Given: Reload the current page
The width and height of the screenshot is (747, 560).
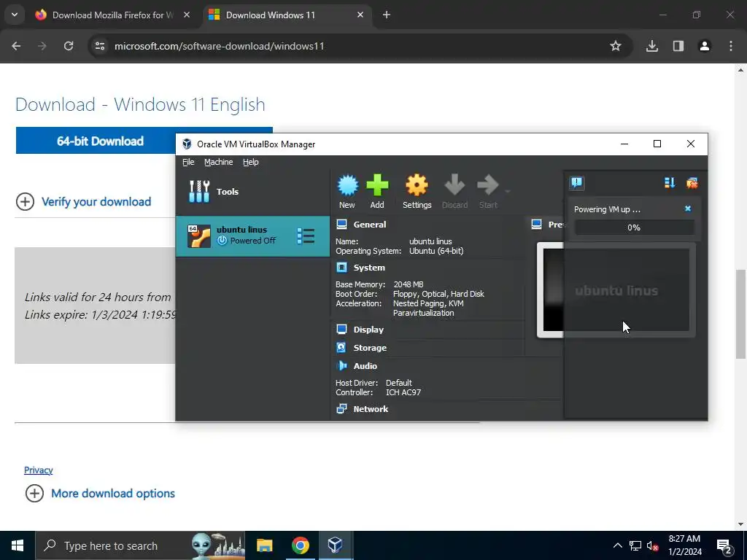Looking at the screenshot, I should coord(69,46).
